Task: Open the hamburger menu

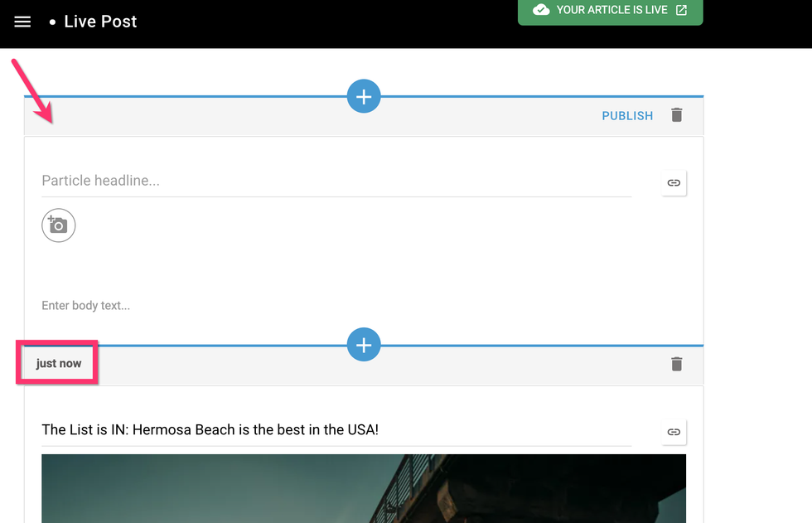Action: pos(22,22)
